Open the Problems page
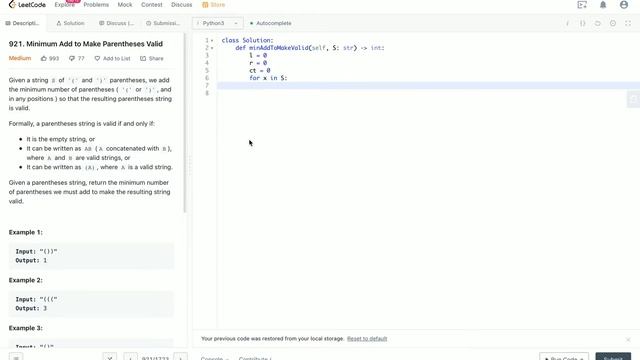The width and height of the screenshot is (640, 360). [96, 5]
